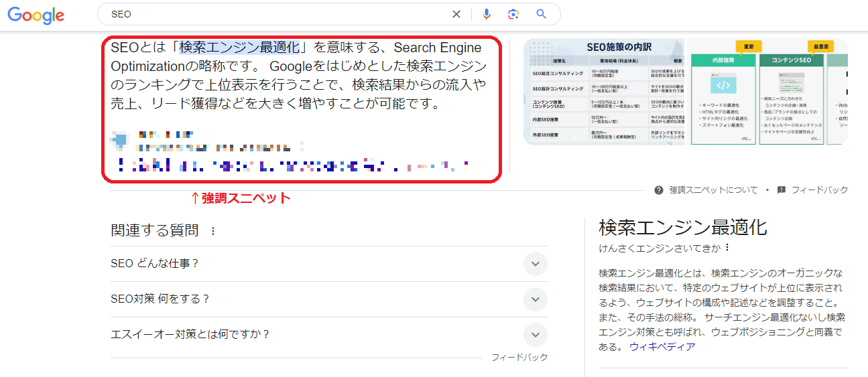Click the Google logo
Image resolution: width=868 pixels, height=377 pixels.
coord(36,15)
